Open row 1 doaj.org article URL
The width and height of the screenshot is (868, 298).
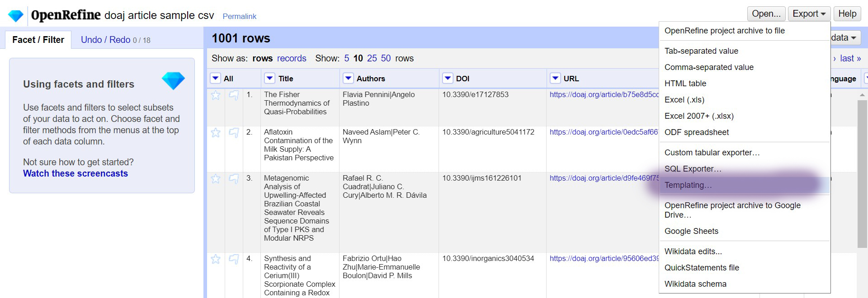pyautogui.click(x=604, y=94)
